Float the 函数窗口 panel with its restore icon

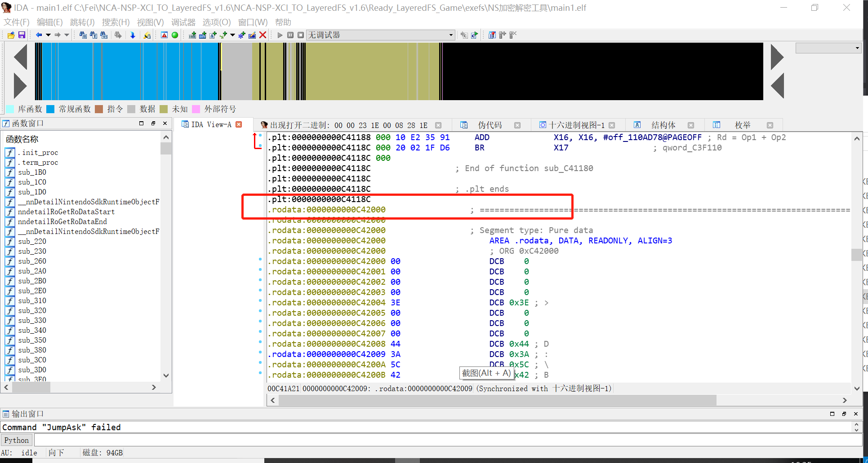point(153,123)
